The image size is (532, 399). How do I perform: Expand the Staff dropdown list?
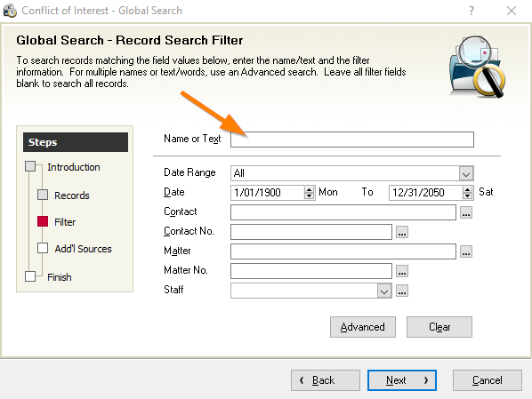pyautogui.click(x=384, y=291)
